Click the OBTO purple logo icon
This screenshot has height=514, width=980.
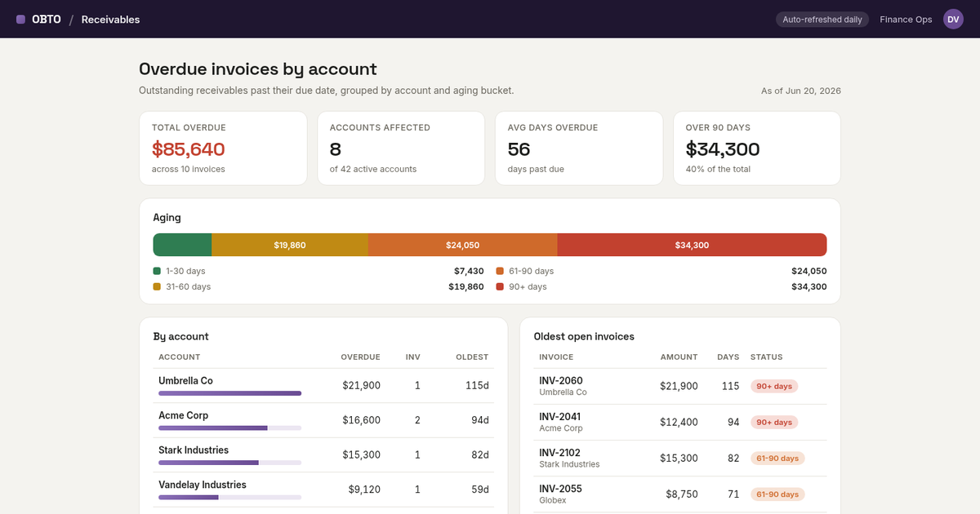20,20
